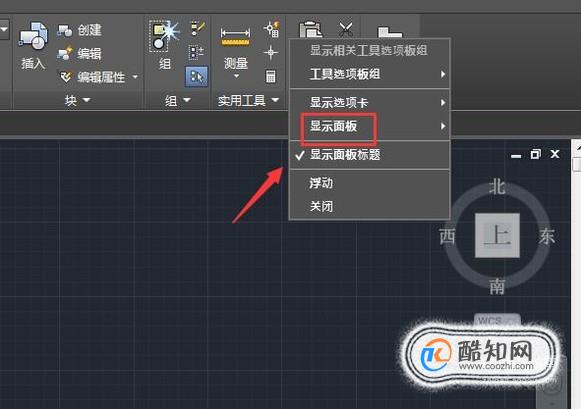Viewport: 581px width, 409px height.
Task: Select the Create block (创建) icon
Action: pyautogui.click(x=64, y=31)
